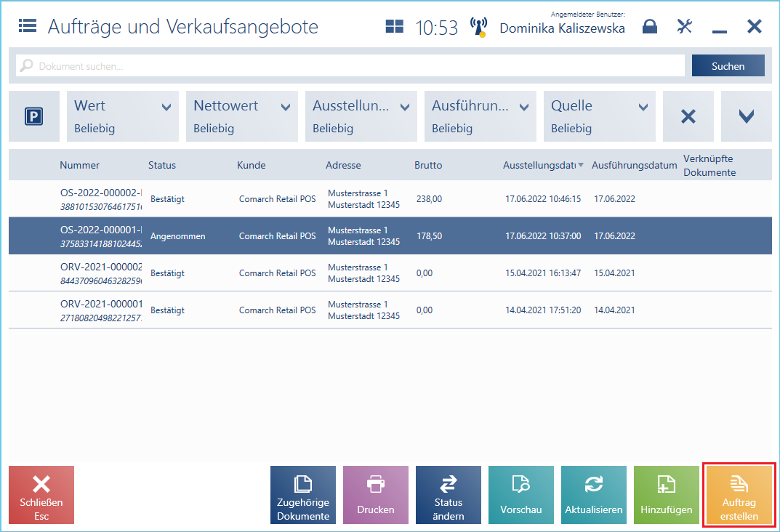Open Zugehörige Dokumente
Image resolution: width=780 pixels, height=532 pixels.
[x=303, y=495]
